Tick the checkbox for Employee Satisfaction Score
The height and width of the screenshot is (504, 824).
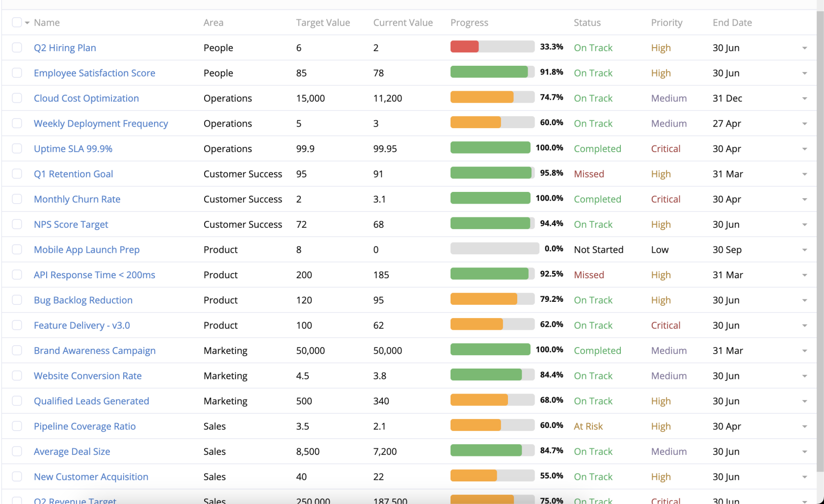point(17,73)
